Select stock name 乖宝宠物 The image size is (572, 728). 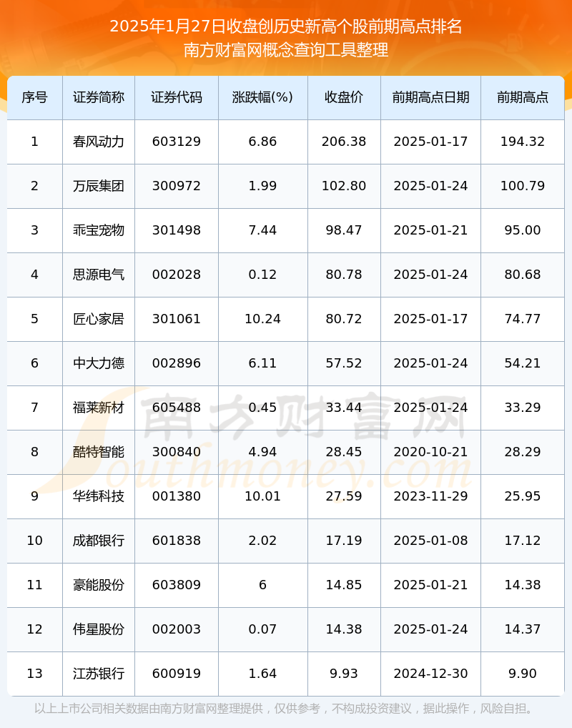point(99,230)
